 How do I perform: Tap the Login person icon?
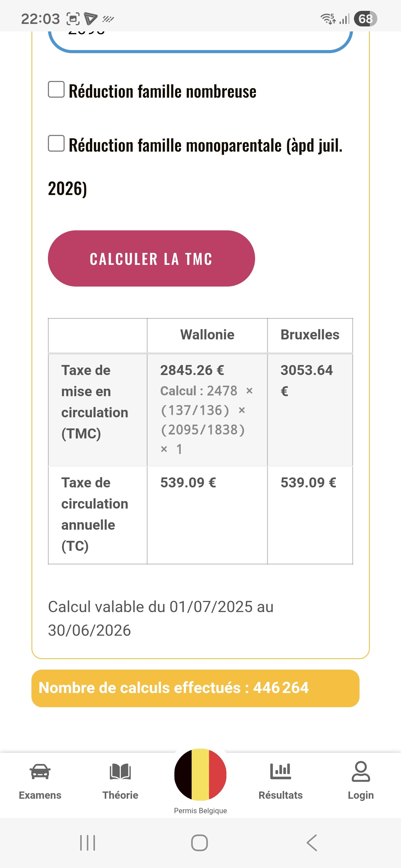coord(361,772)
